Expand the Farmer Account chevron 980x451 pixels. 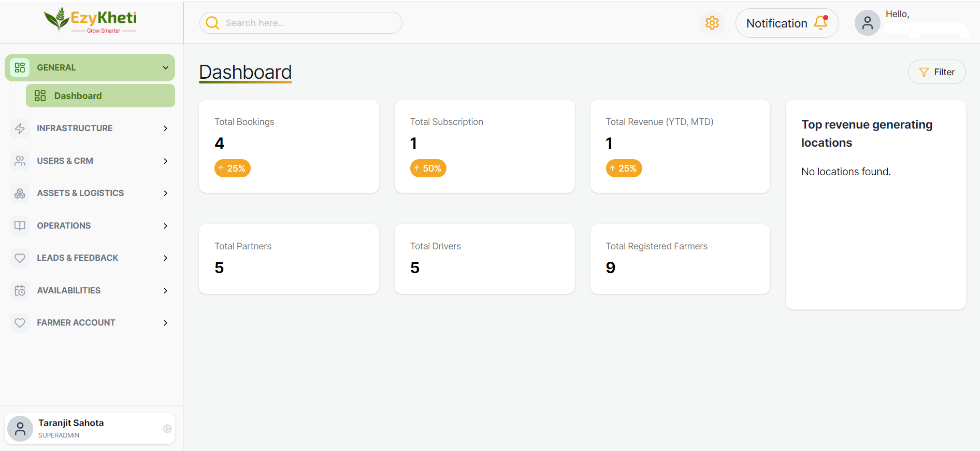pyautogui.click(x=165, y=323)
